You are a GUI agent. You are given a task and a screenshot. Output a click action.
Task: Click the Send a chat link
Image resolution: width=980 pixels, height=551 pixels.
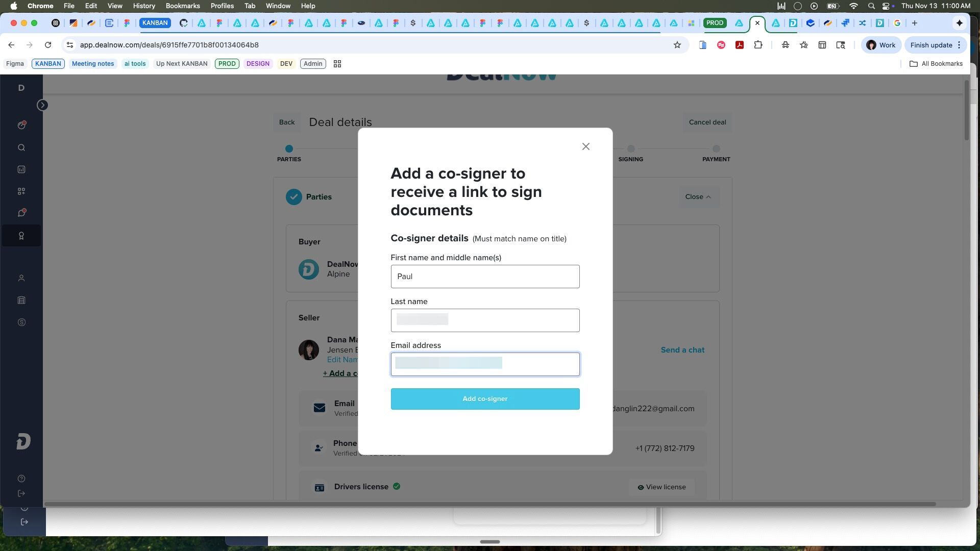(682, 350)
